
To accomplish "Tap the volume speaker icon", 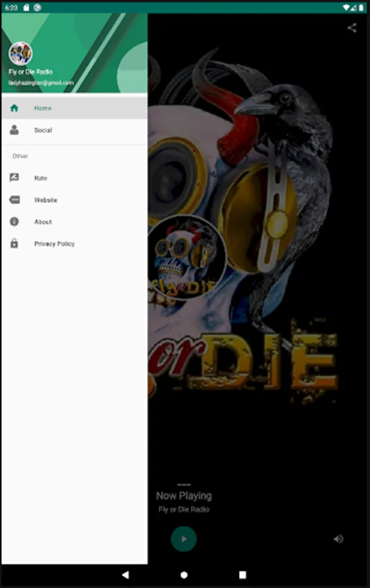I will coord(338,539).
